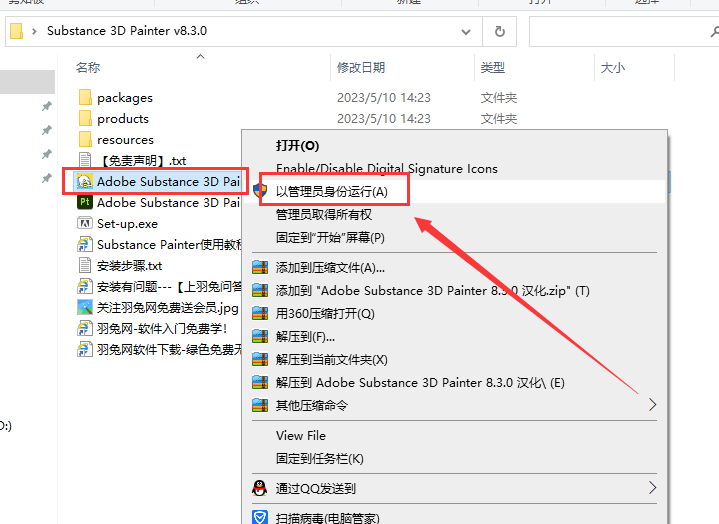Viewport: 719px width, 524px height.
Task: Sort by the 名称 column header
Action: (x=88, y=67)
